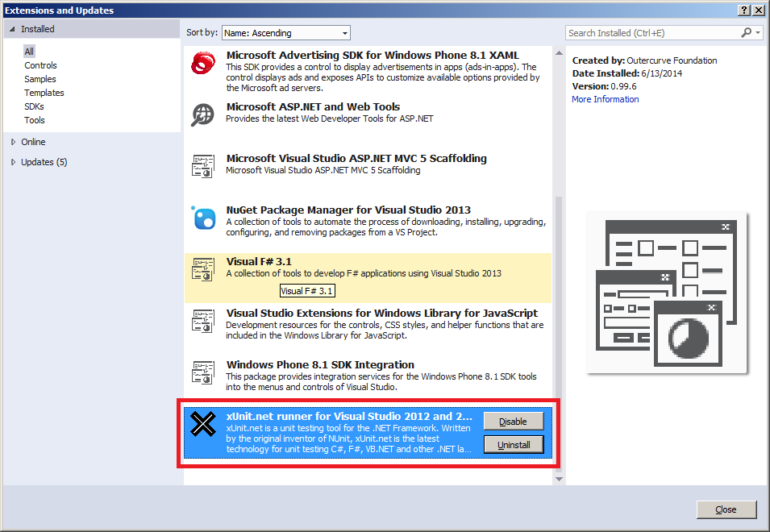Uninstall the xUnit.net runner extension
This screenshot has width=770, height=532.
[x=514, y=444]
